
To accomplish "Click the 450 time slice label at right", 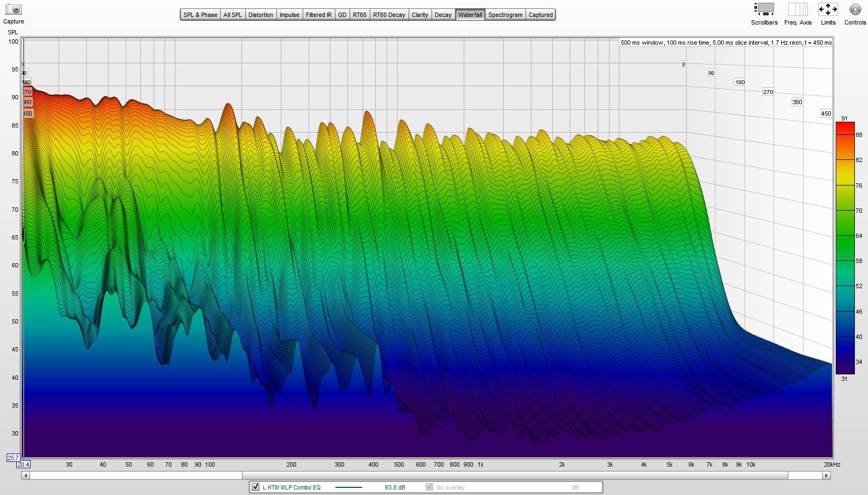I will point(826,114).
